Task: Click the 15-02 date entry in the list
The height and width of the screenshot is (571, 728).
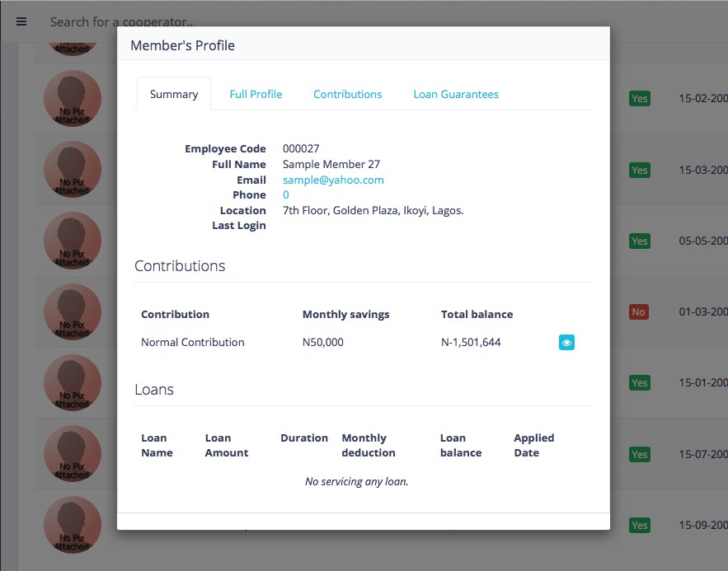Action: tap(702, 99)
